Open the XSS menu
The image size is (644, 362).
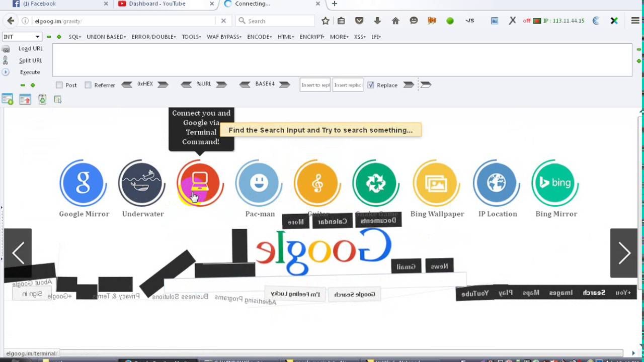pyautogui.click(x=360, y=37)
